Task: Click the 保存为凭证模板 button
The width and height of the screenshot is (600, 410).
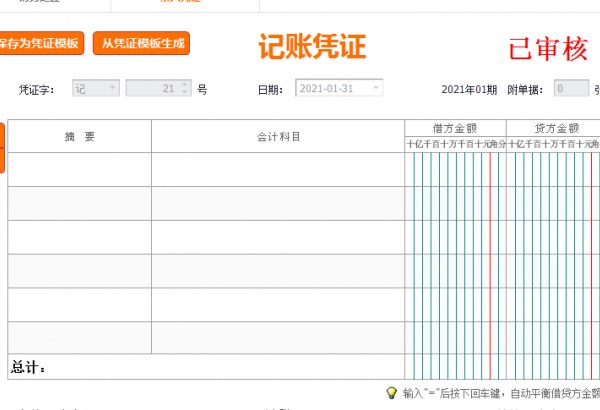Action: tap(40, 44)
